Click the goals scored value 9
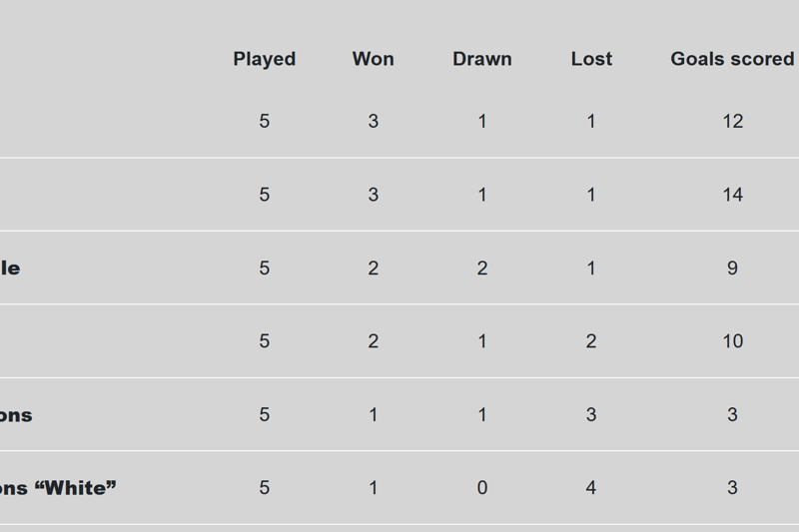Screen dimensions: 799x532 (x=732, y=267)
